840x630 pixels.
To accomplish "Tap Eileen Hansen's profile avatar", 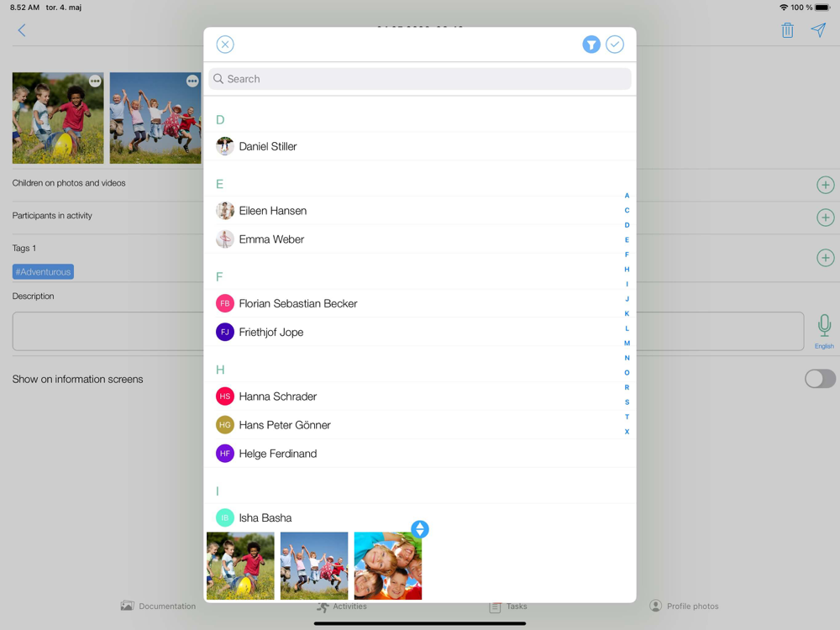I will click(x=225, y=211).
